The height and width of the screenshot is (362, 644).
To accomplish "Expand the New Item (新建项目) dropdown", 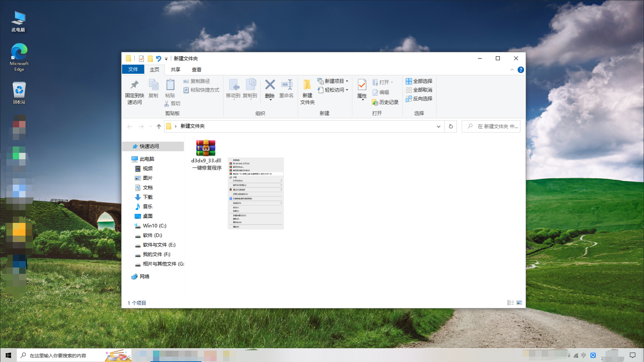I will point(347,81).
